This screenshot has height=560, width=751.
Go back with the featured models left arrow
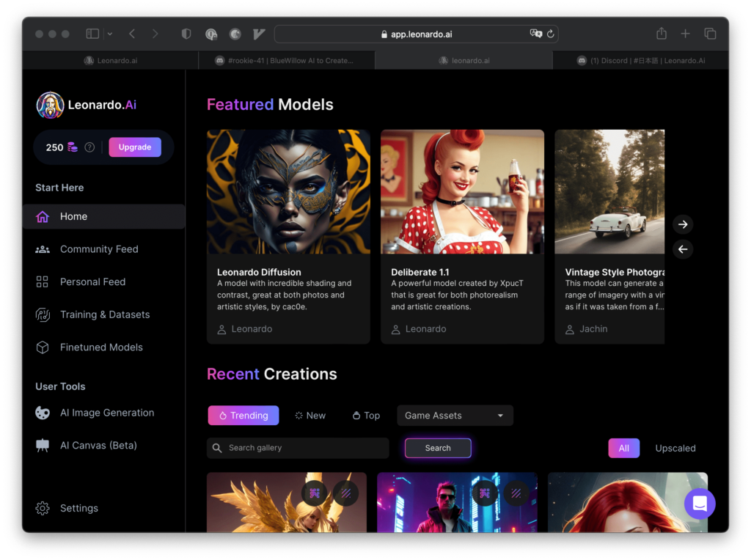tap(683, 249)
